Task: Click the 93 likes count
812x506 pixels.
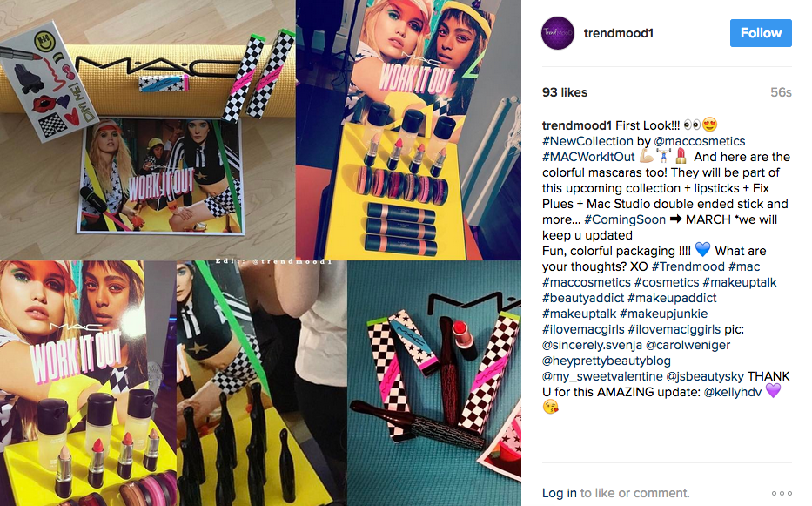Action: 565,92
